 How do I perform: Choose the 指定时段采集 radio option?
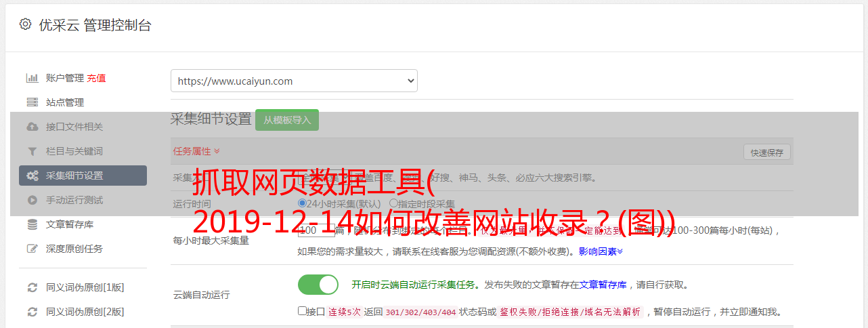[393, 203]
